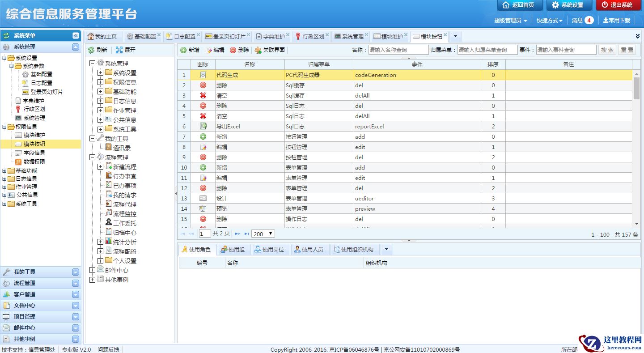Collapse the 系统菜单 sidebar with double-arrow icon
This screenshot has width=644, height=353.
(76, 36)
